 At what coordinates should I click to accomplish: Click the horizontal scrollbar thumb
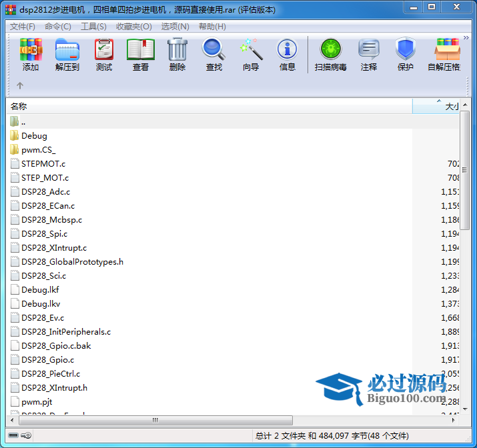(x=155, y=421)
